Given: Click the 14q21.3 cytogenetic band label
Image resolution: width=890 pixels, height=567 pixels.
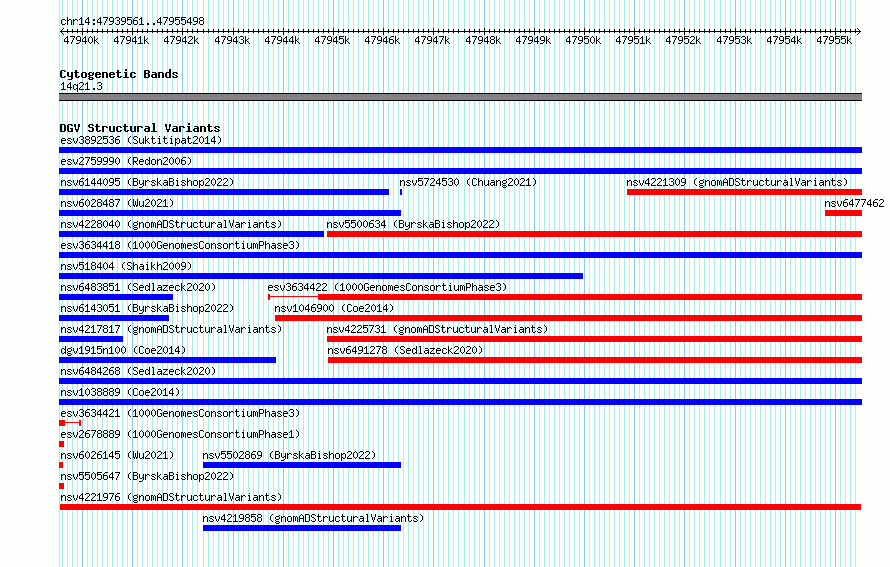Looking at the screenshot, I should 81,86.
